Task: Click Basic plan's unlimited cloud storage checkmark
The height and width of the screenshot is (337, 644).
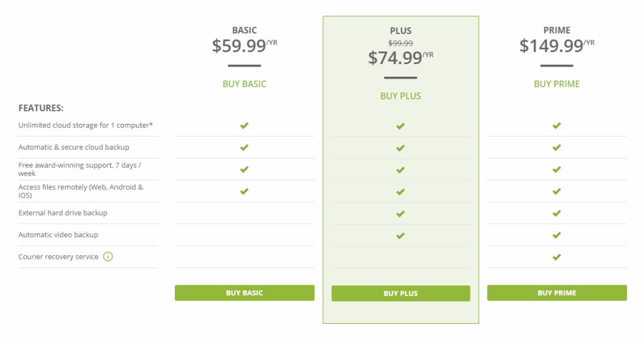Action: click(x=244, y=126)
